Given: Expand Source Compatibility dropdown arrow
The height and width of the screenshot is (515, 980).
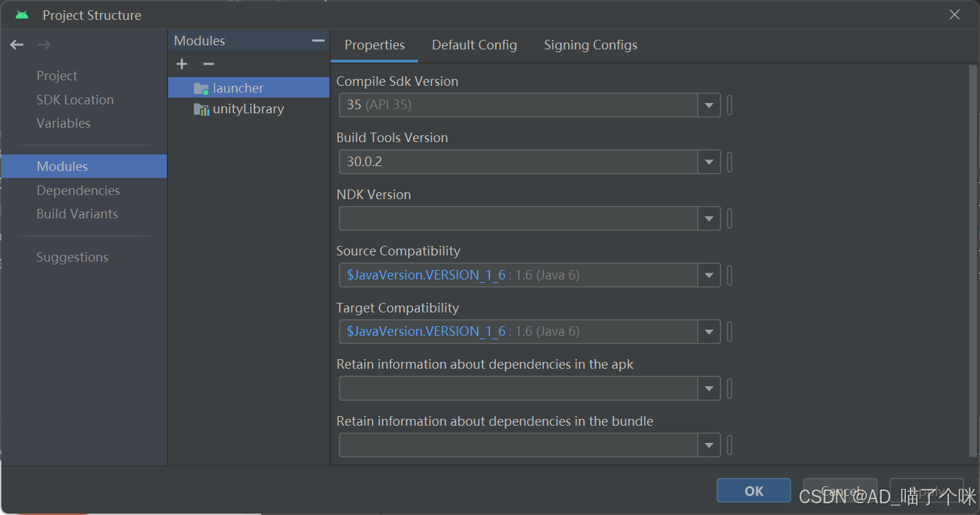Looking at the screenshot, I should [x=709, y=275].
